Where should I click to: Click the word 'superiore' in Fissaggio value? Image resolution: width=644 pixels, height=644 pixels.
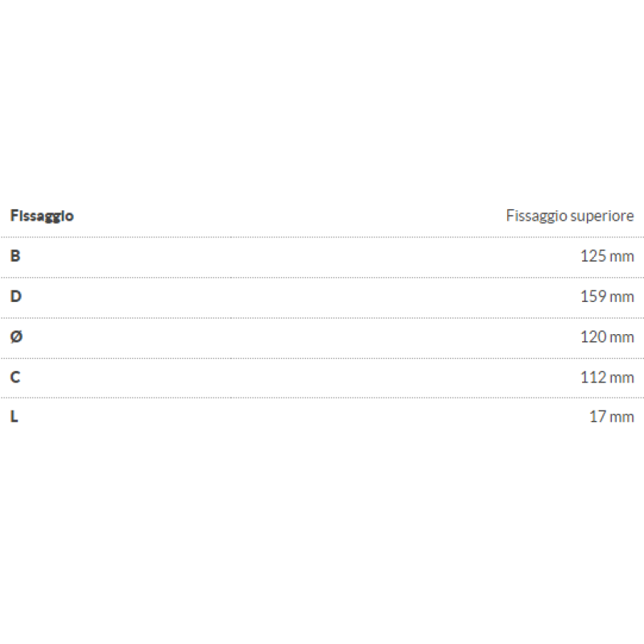tap(601, 216)
